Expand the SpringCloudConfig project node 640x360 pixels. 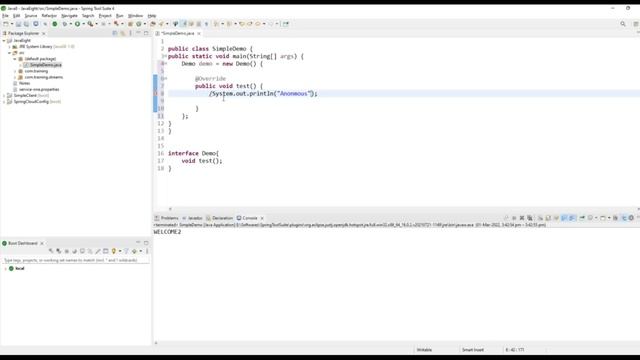pos(4,102)
